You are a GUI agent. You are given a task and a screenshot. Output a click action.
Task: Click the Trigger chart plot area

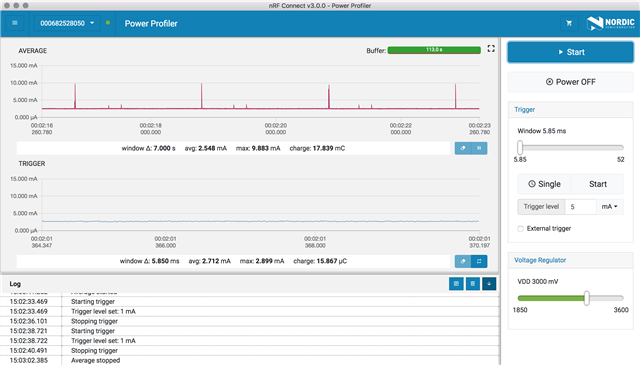tap(260, 205)
